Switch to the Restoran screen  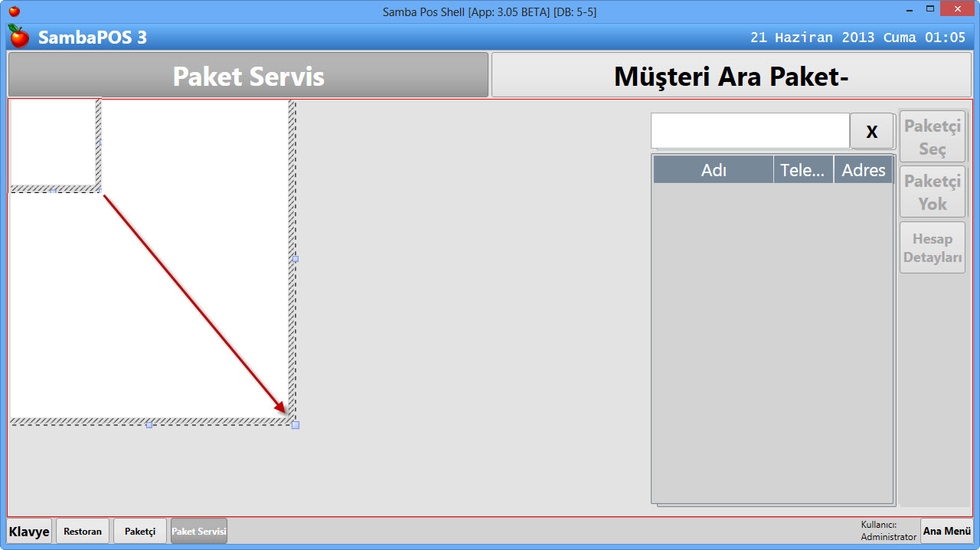click(82, 530)
